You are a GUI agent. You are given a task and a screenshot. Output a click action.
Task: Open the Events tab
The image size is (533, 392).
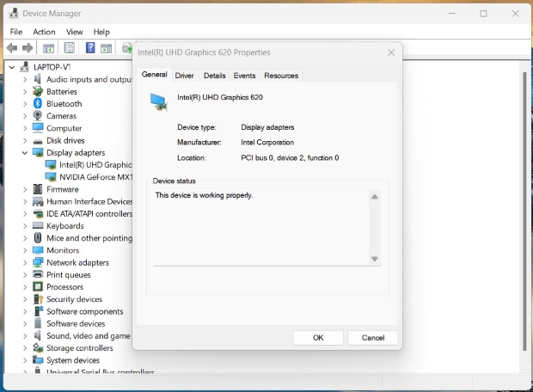[x=244, y=76]
